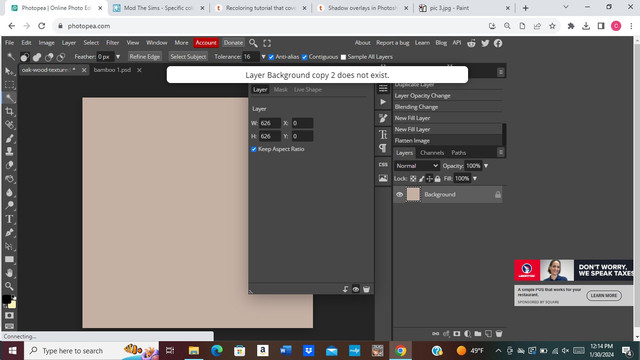Toggle lock transparent pixels
640x360 pixels.
tap(413, 179)
